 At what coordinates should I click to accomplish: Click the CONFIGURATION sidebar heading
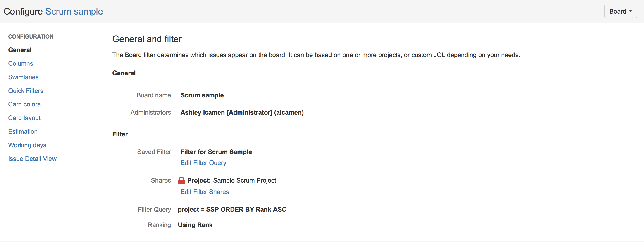pyautogui.click(x=31, y=36)
